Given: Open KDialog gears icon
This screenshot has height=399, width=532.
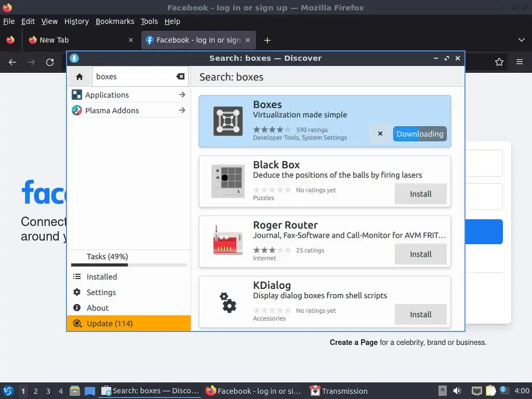Looking at the screenshot, I should [x=228, y=302].
